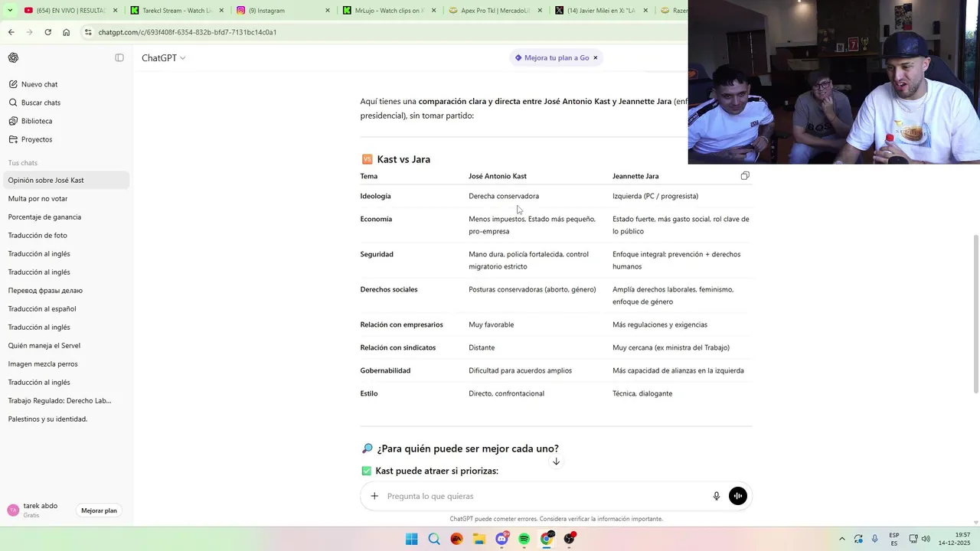Image resolution: width=980 pixels, height=551 pixels.
Task: Open Proyectos section
Action: click(x=67, y=139)
